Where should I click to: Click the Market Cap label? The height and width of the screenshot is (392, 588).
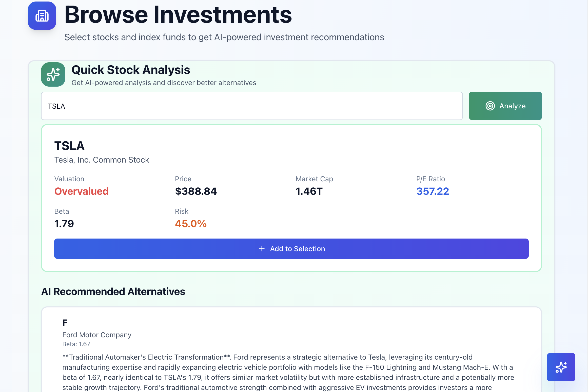tap(314, 179)
